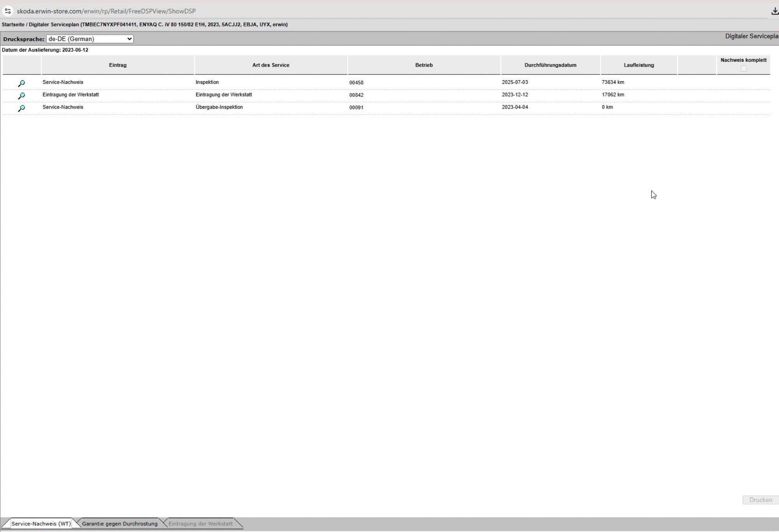Click the Eintrag column header

118,65
